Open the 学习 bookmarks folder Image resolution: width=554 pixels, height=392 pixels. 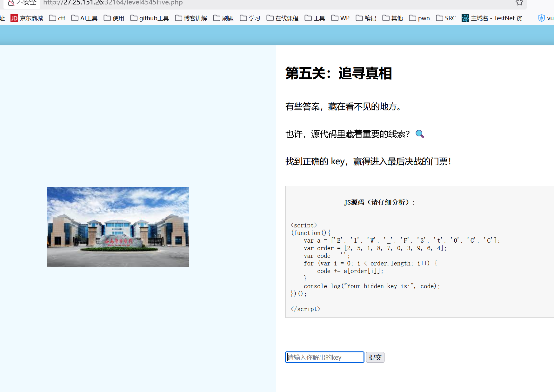pyautogui.click(x=250, y=18)
